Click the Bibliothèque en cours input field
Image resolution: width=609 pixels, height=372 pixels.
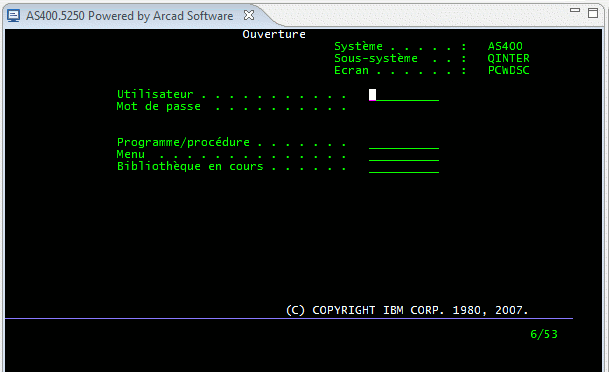tap(404, 167)
